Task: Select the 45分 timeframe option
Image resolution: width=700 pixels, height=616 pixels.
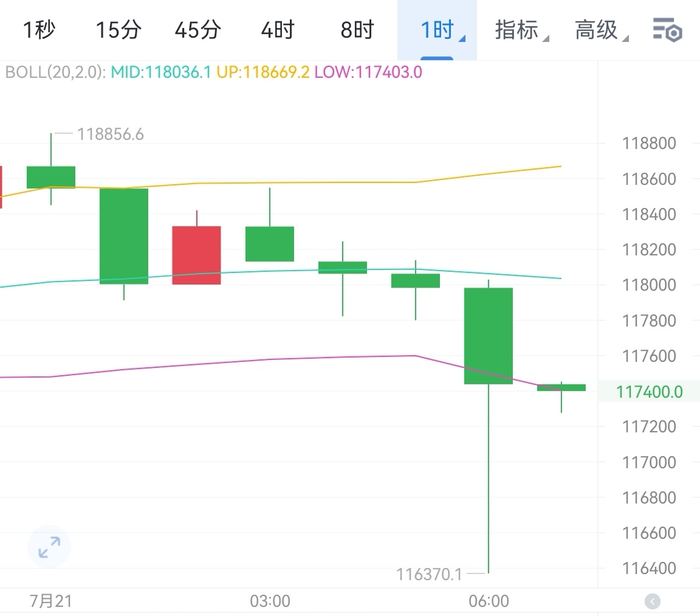Action: 197,30
